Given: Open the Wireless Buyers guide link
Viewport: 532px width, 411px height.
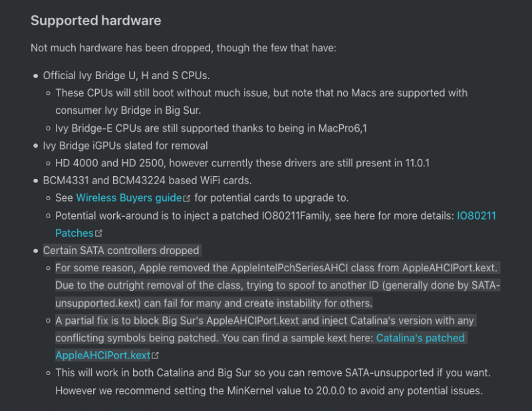Looking at the screenshot, I should (x=129, y=198).
